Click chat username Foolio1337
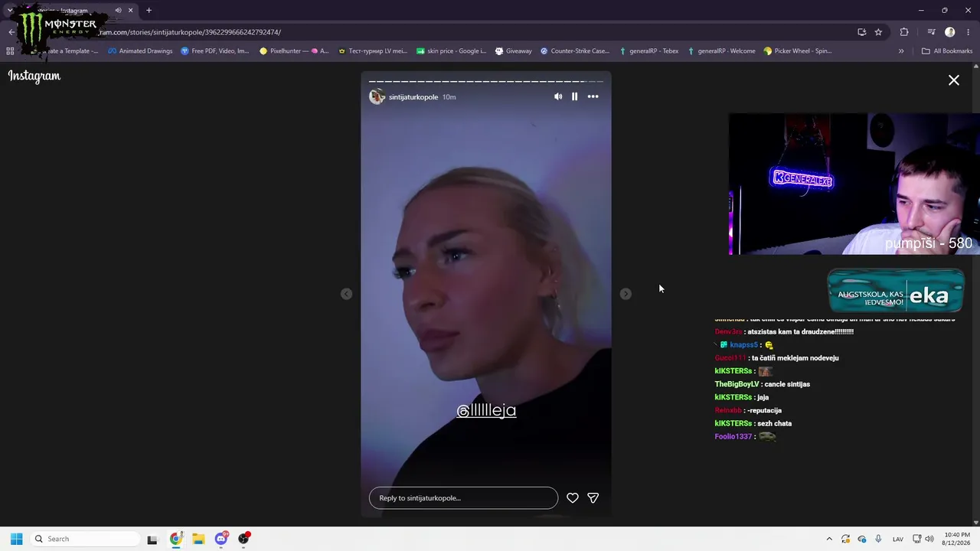The image size is (980, 551). click(733, 436)
